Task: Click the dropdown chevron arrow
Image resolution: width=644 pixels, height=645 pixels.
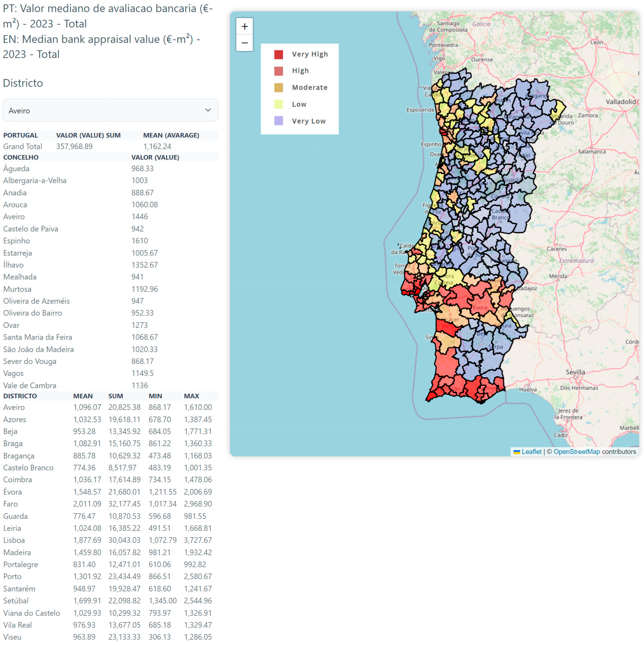Action: coord(208,110)
